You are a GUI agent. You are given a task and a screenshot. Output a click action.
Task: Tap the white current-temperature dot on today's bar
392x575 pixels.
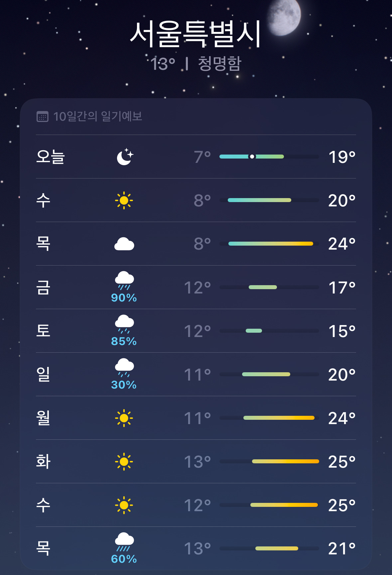pos(252,157)
